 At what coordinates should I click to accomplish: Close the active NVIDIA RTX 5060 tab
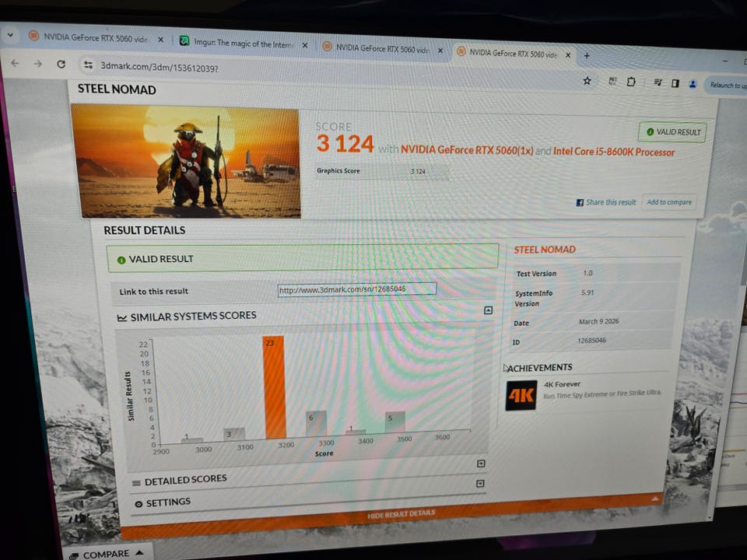click(568, 55)
